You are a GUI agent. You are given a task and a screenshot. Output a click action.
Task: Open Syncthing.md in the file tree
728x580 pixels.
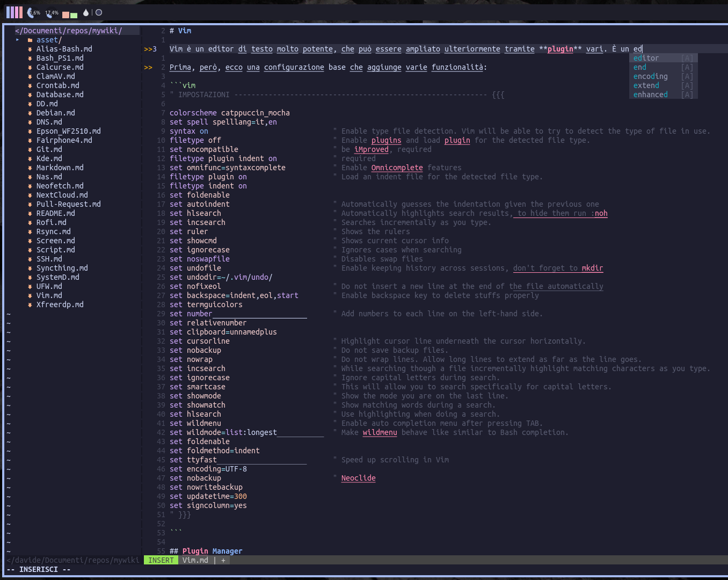62,268
